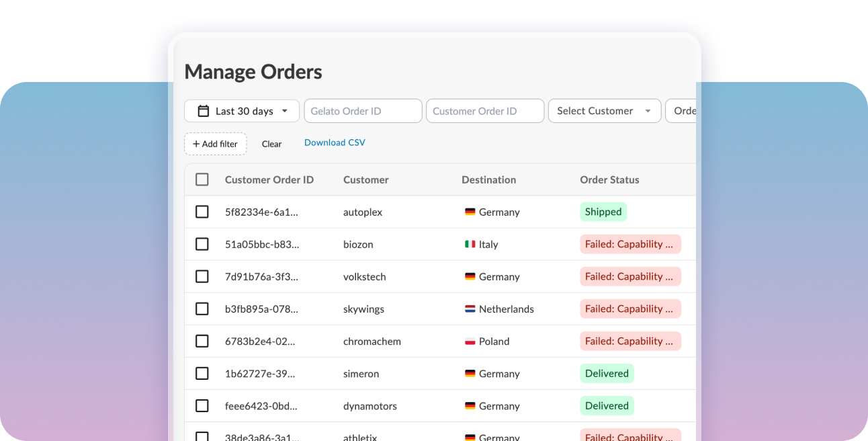The width and height of the screenshot is (868, 441).
Task: Click the Delivered badge for simeron
Action: point(607,373)
